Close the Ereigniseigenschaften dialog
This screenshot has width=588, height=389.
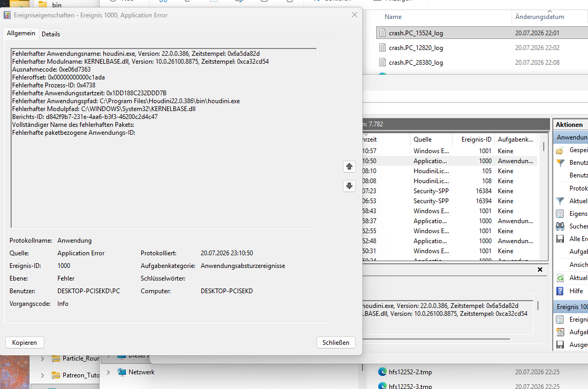355,15
